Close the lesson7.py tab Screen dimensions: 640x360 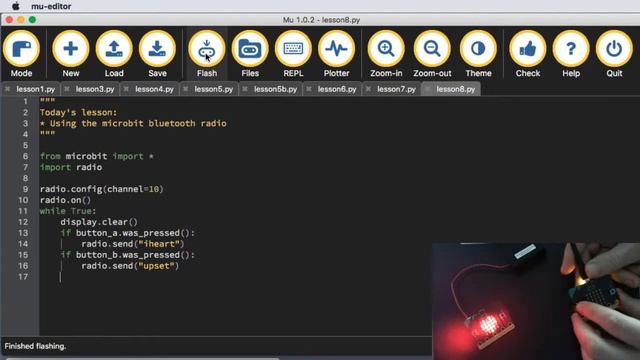[x=368, y=89]
